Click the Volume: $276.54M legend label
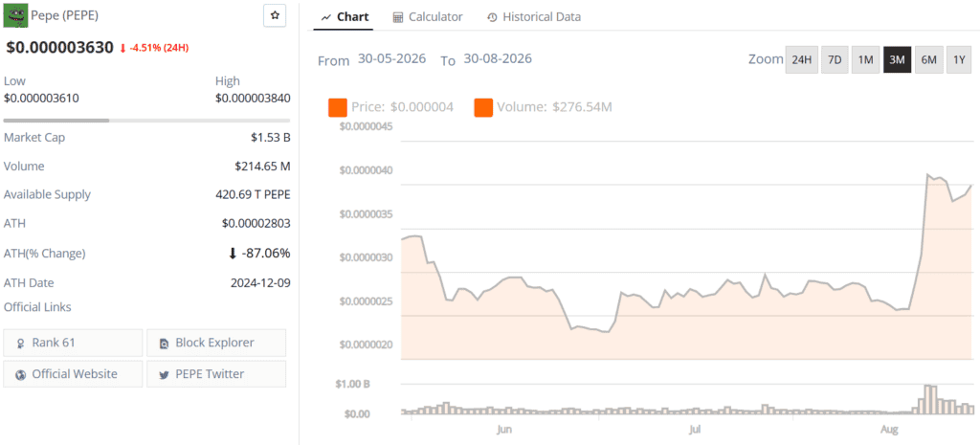The width and height of the screenshot is (980, 445). [554, 107]
